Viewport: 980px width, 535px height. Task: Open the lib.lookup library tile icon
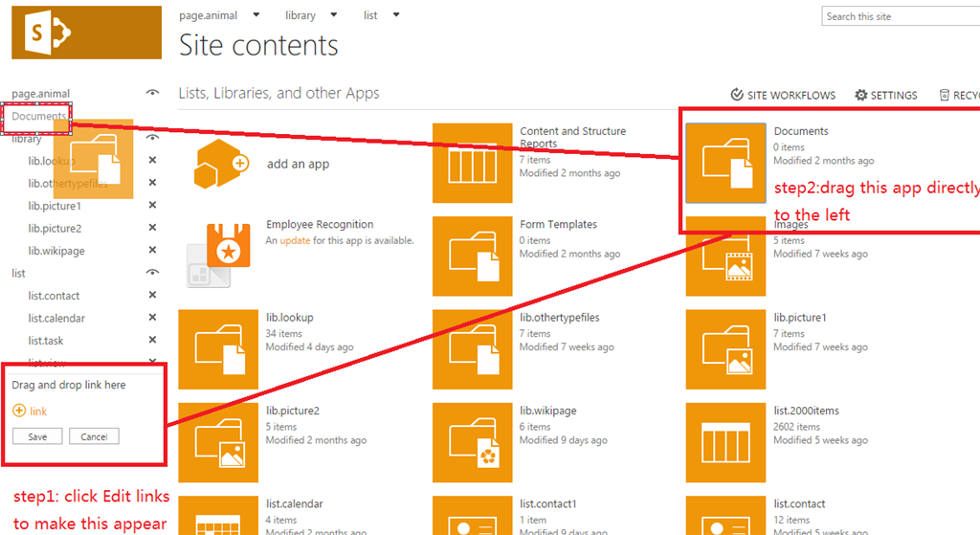[x=218, y=349]
